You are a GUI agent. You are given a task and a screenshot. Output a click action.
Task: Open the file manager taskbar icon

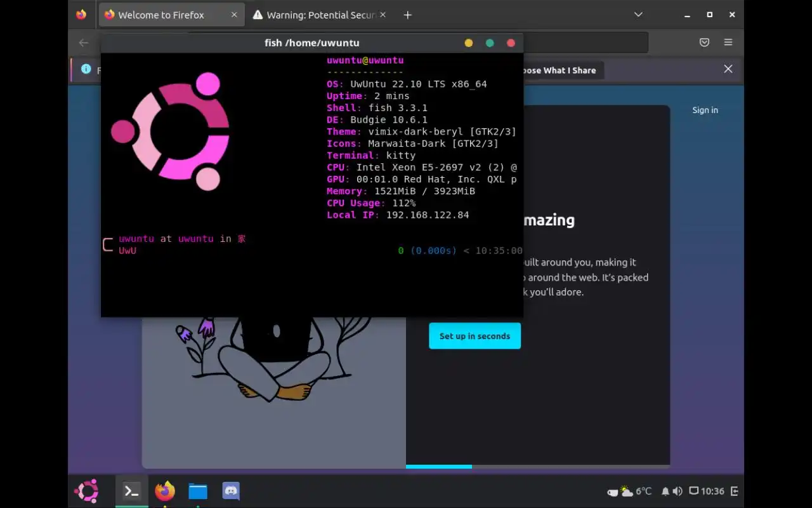(198, 491)
